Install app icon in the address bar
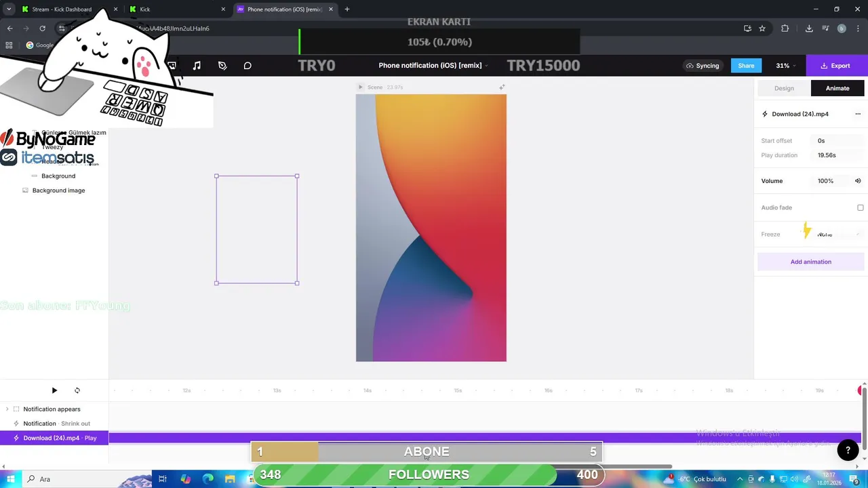This screenshot has width=868, height=488. (x=747, y=28)
